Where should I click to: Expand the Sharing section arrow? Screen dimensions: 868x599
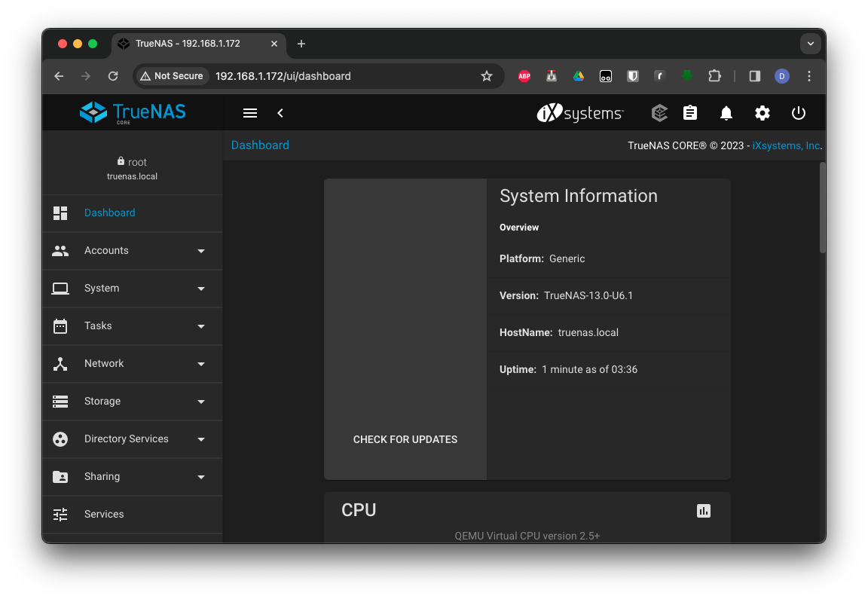[201, 477]
